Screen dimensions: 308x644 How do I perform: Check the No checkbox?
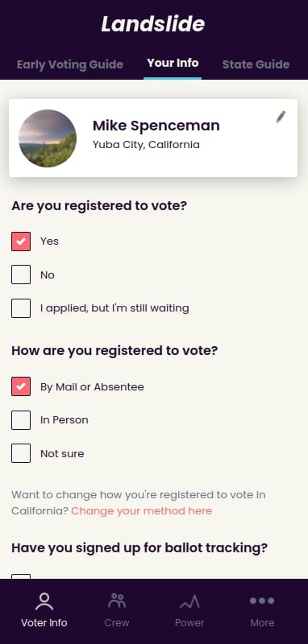click(x=21, y=275)
